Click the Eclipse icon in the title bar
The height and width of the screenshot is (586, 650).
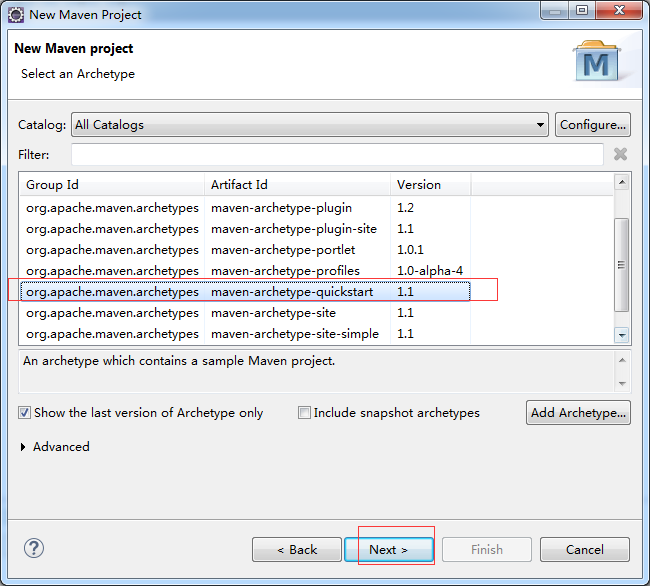coord(16,15)
